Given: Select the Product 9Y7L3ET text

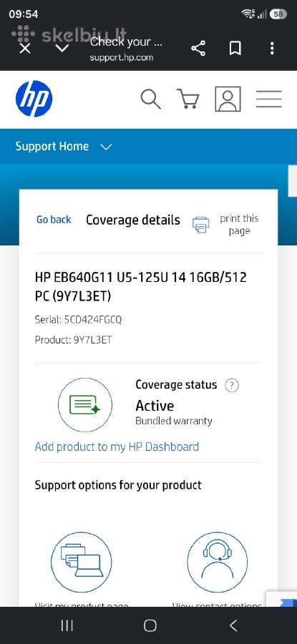Looking at the screenshot, I should 73,340.
